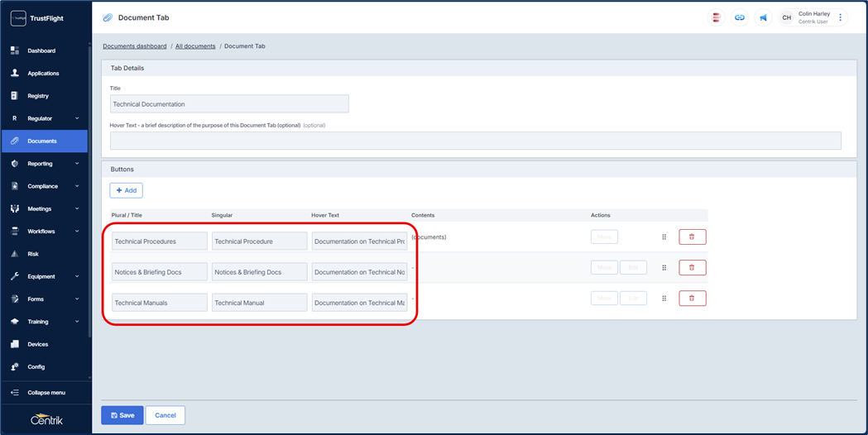This screenshot has height=435, width=868.
Task: Go to Risk in the sidebar
Action: (33, 254)
